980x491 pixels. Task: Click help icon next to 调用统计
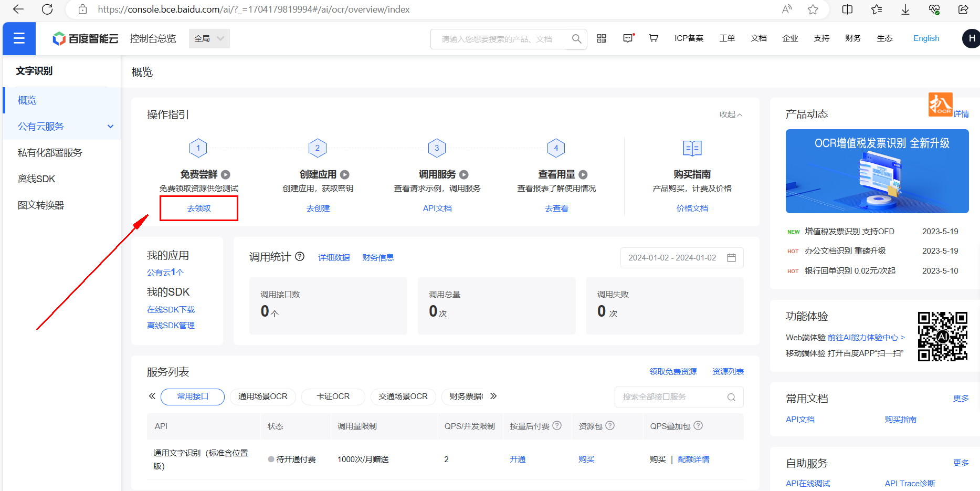coord(300,256)
